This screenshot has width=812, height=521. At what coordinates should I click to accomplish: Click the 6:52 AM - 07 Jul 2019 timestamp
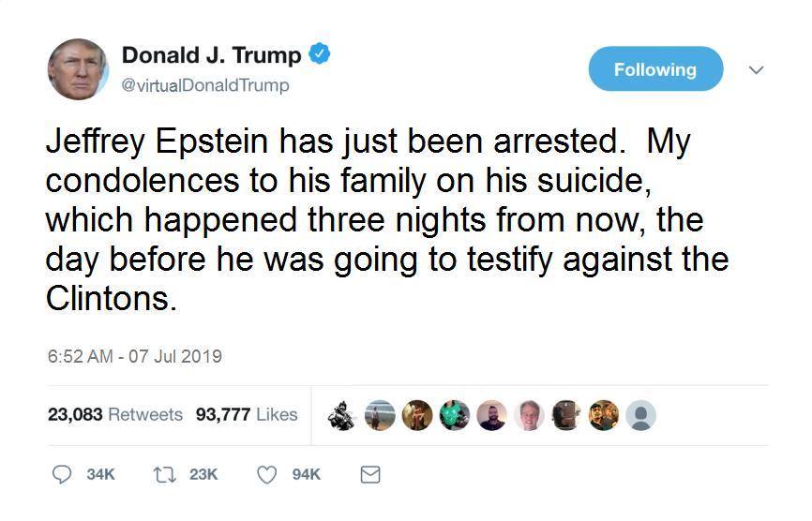134,356
